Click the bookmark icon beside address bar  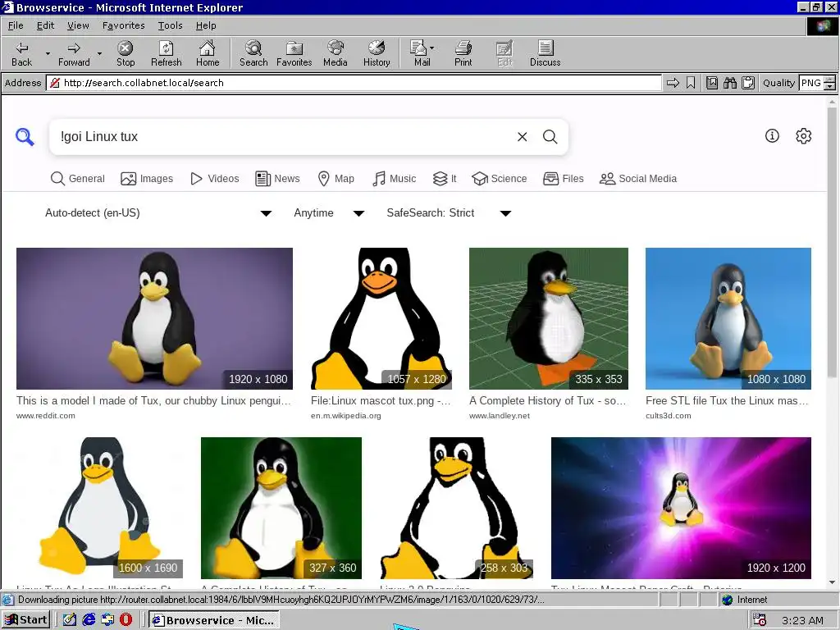(x=691, y=83)
